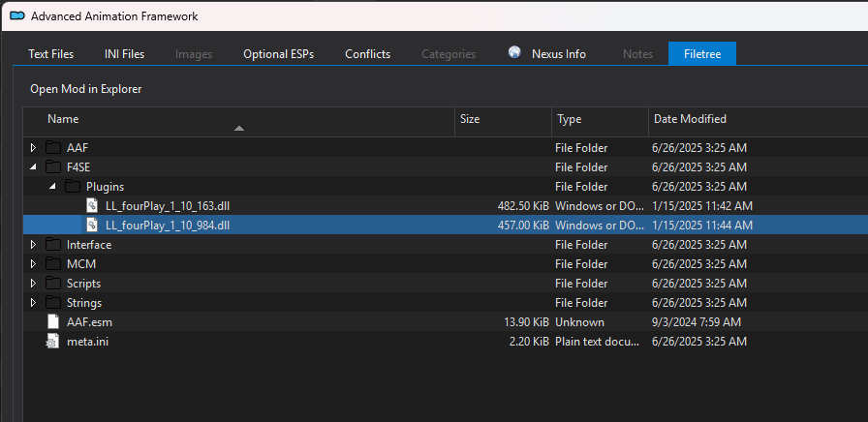
Task: Switch to the Text Files tab
Action: (x=51, y=53)
